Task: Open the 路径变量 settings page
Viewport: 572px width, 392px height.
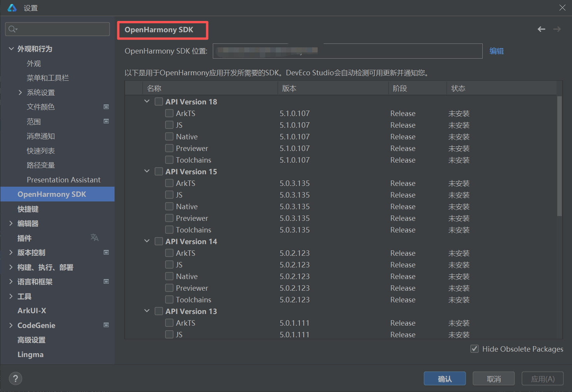Action: pyautogui.click(x=41, y=165)
